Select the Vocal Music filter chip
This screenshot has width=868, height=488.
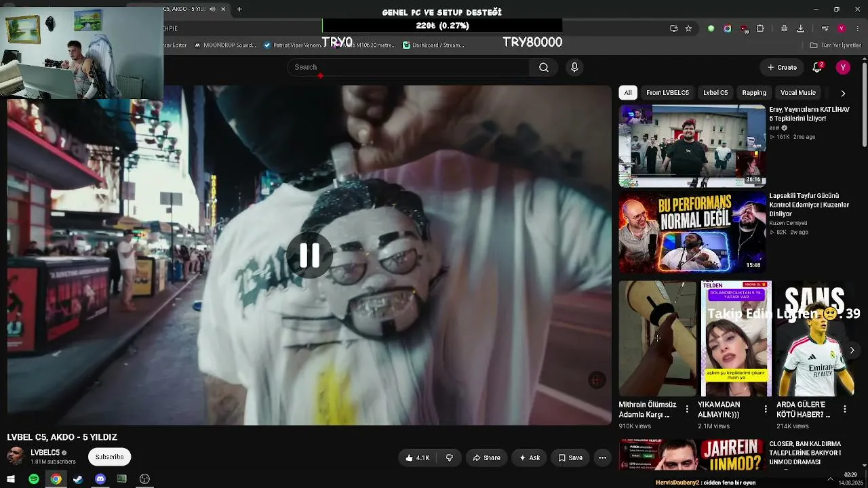(x=798, y=93)
